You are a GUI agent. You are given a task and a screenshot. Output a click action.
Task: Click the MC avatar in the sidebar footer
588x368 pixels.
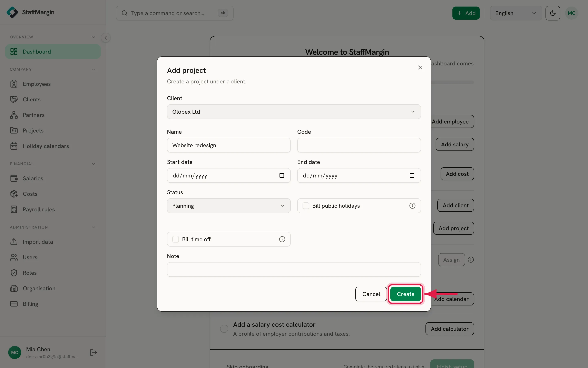click(14, 352)
